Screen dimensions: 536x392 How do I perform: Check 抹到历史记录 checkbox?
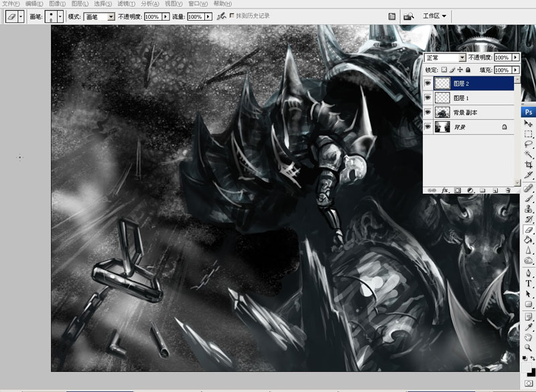coord(232,15)
